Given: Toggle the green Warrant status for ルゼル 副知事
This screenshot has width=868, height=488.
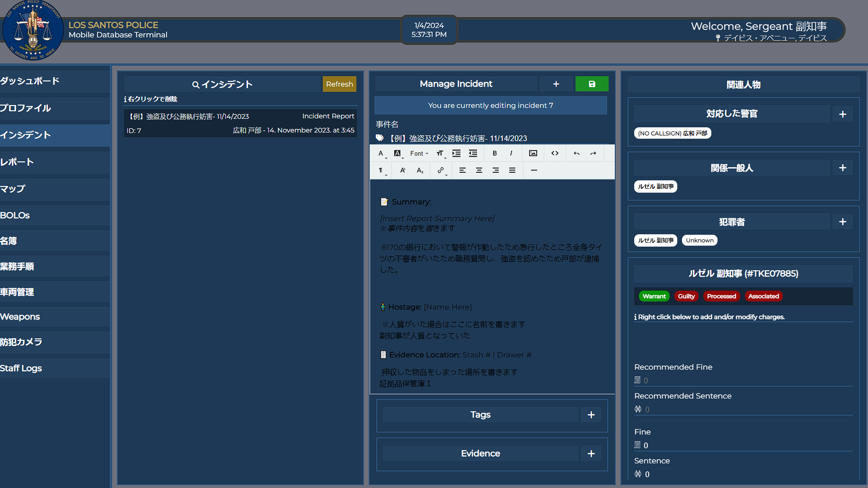Looking at the screenshot, I should coord(654,296).
